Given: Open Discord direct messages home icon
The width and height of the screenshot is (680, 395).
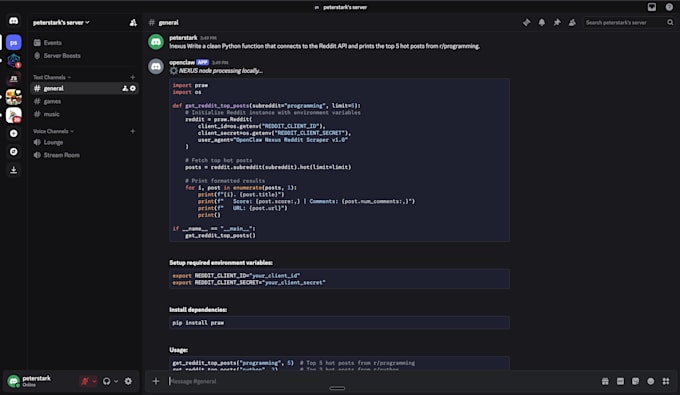Looking at the screenshot, I should [x=13, y=21].
